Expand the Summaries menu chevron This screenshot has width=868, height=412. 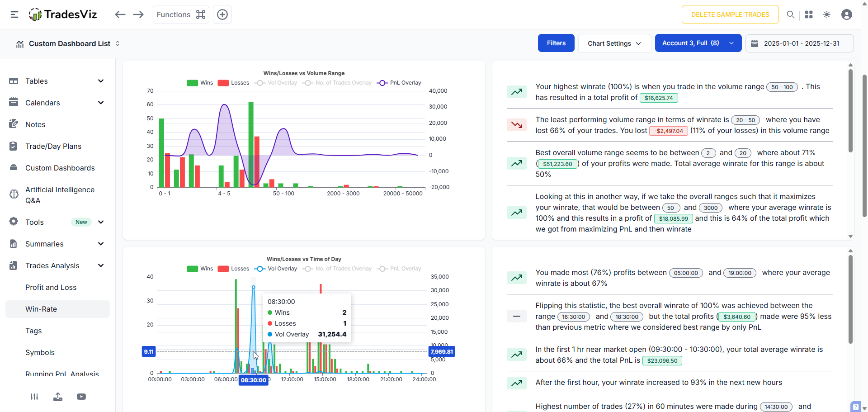click(101, 244)
